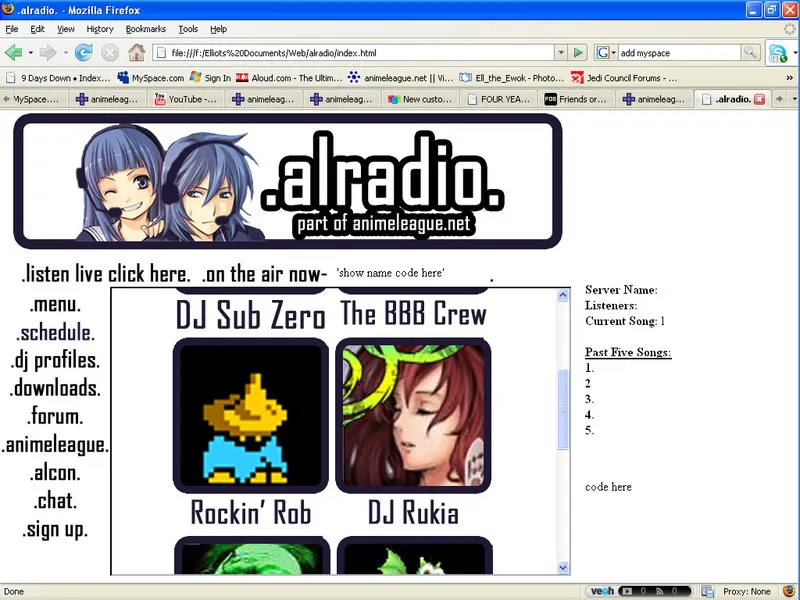Open DJ Rukia profile picture
The image size is (800, 600).
click(x=413, y=415)
